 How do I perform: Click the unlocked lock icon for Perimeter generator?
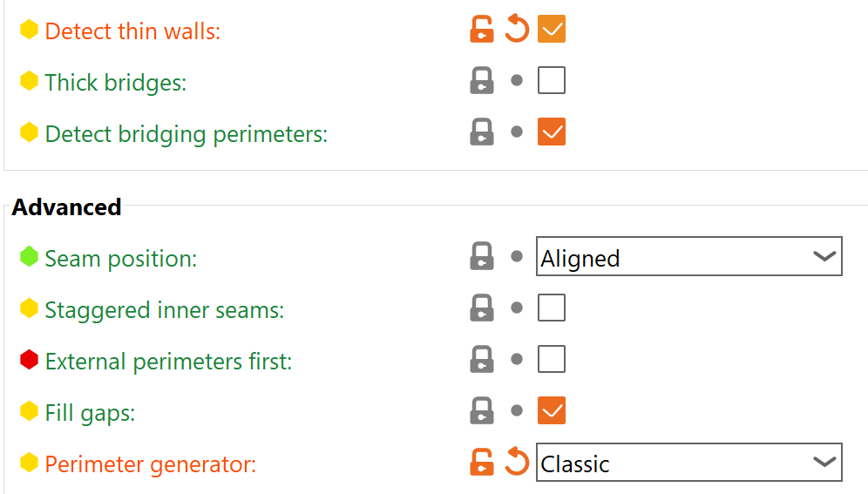click(x=482, y=463)
